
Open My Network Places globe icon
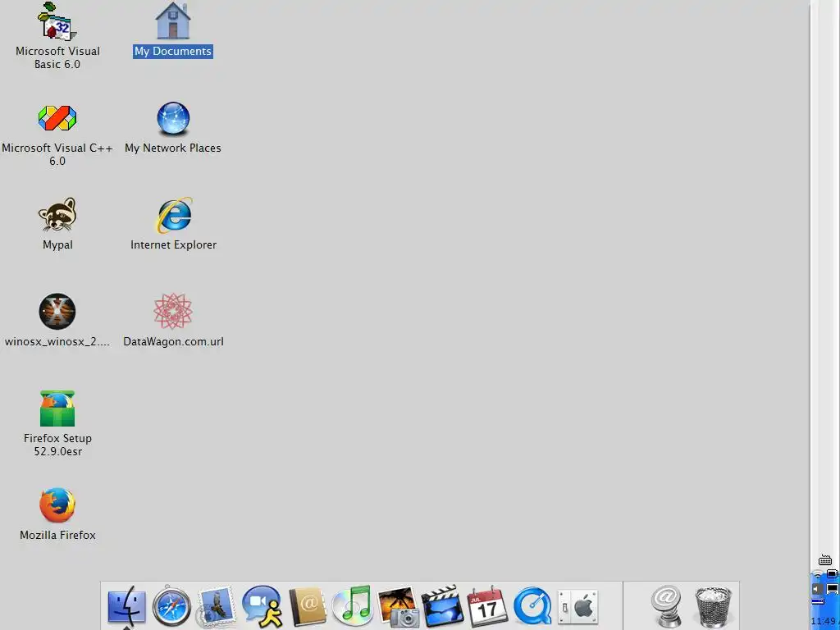(x=173, y=118)
